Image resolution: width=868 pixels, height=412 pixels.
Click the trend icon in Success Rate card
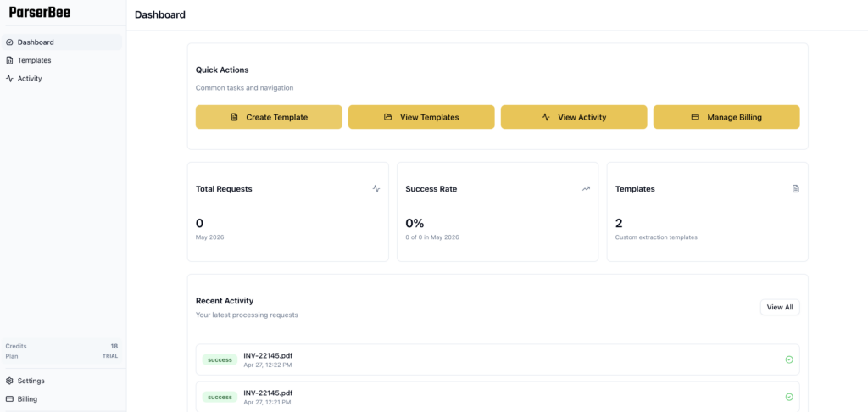[587, 189]
